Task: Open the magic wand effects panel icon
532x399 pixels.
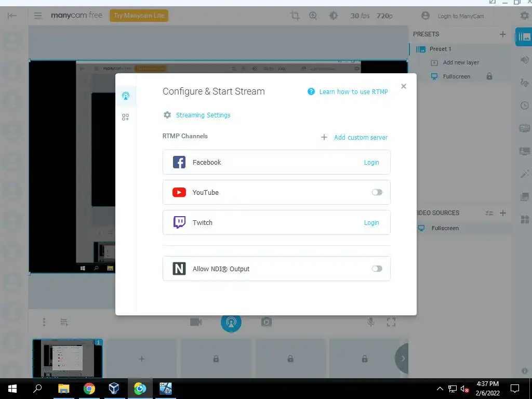Action: [x=524, y=174]
